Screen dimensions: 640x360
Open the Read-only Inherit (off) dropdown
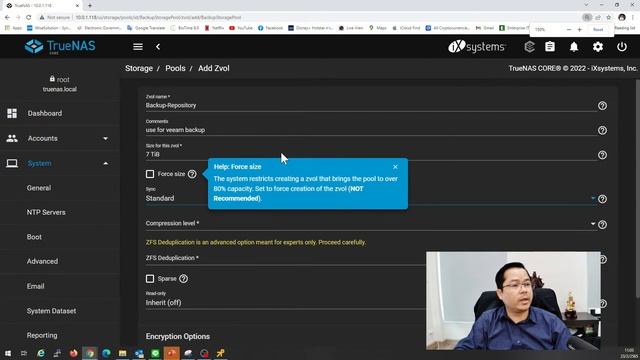pyautogui.click(x=286, y=303)
